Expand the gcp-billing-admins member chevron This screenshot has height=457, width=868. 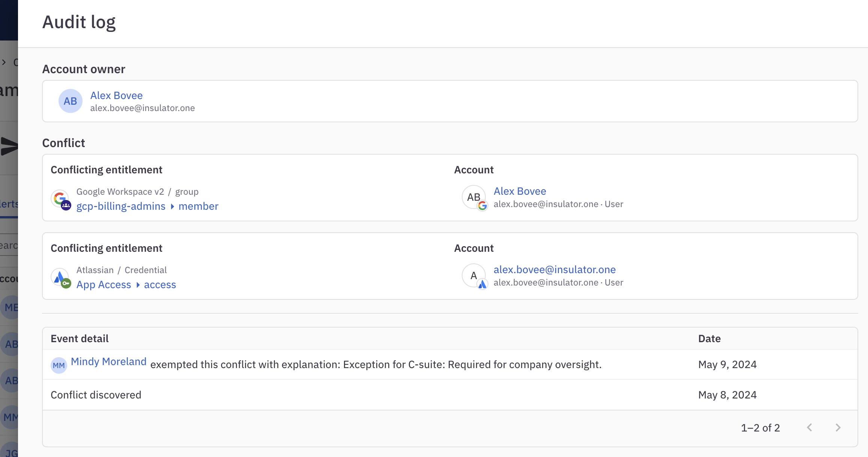(173, 206)
